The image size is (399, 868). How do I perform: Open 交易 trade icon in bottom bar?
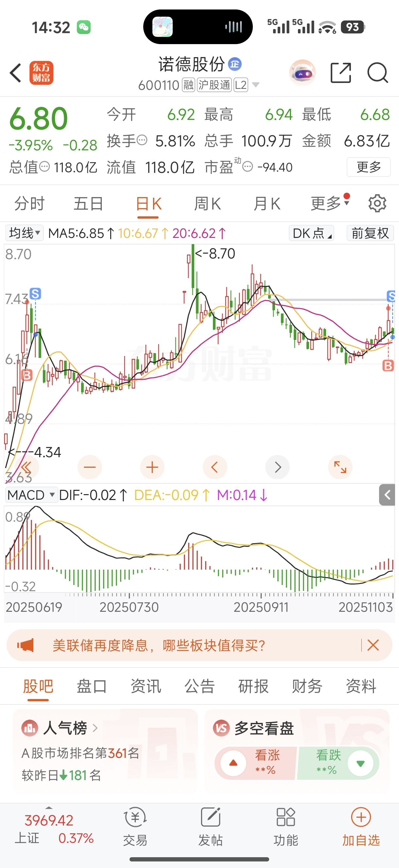click(135, 827)
